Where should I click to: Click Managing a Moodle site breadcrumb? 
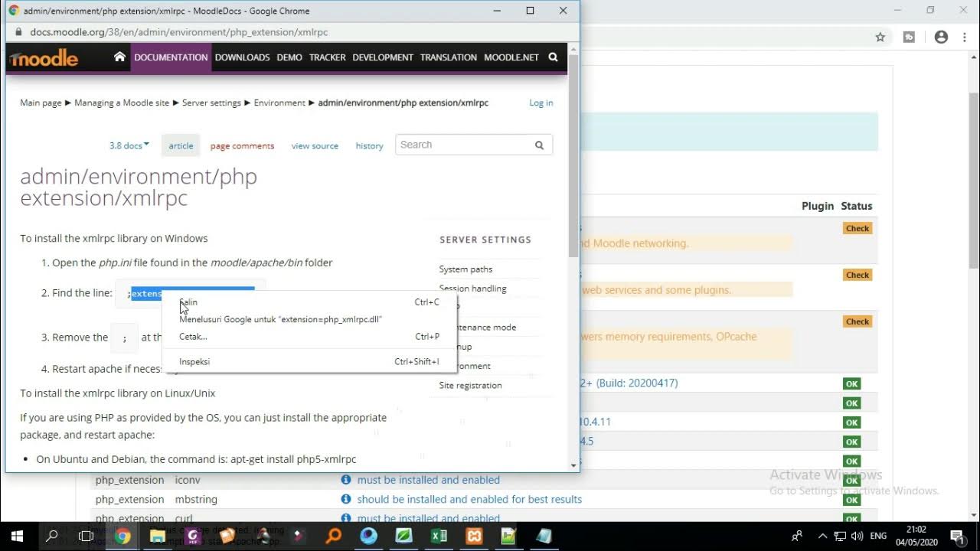122,103
